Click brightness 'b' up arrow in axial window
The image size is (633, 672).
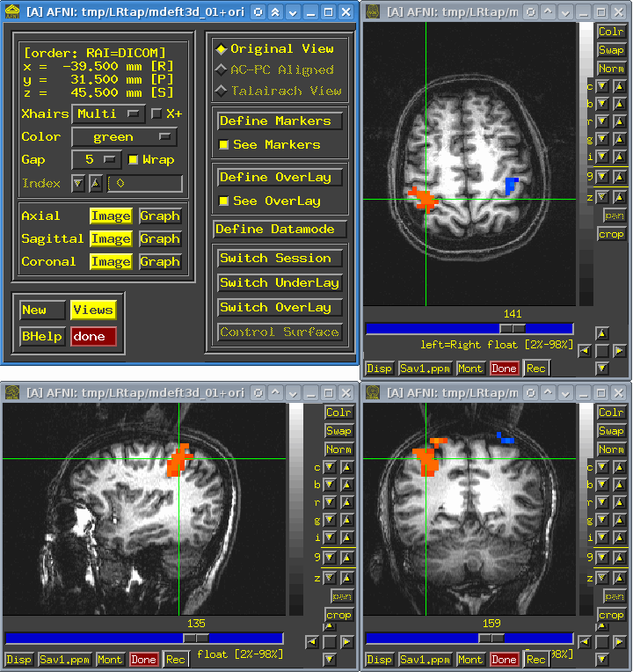[619, 104]
